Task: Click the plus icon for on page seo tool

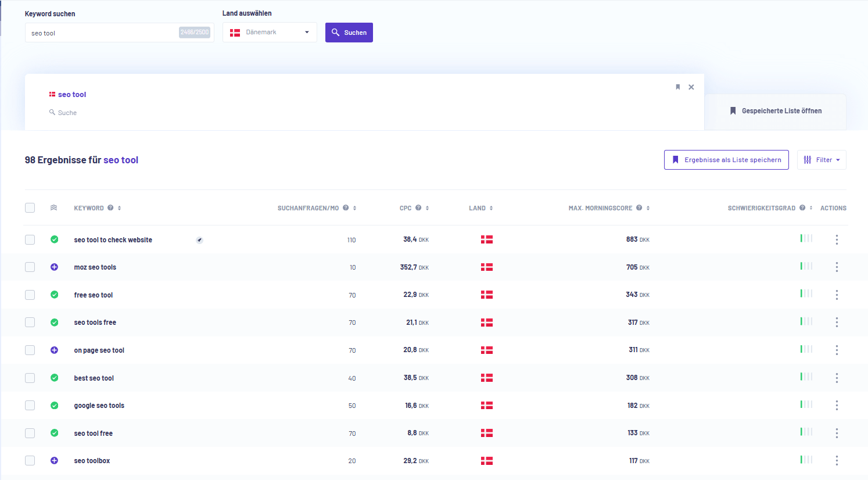Action: click(x=54, y=350)
